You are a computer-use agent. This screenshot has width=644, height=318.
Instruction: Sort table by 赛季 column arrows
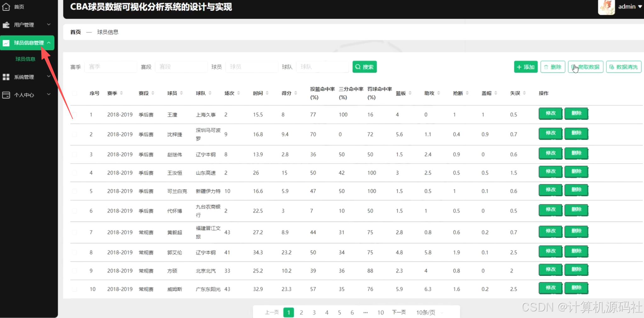pyautogui.click(x=121, y=93)
